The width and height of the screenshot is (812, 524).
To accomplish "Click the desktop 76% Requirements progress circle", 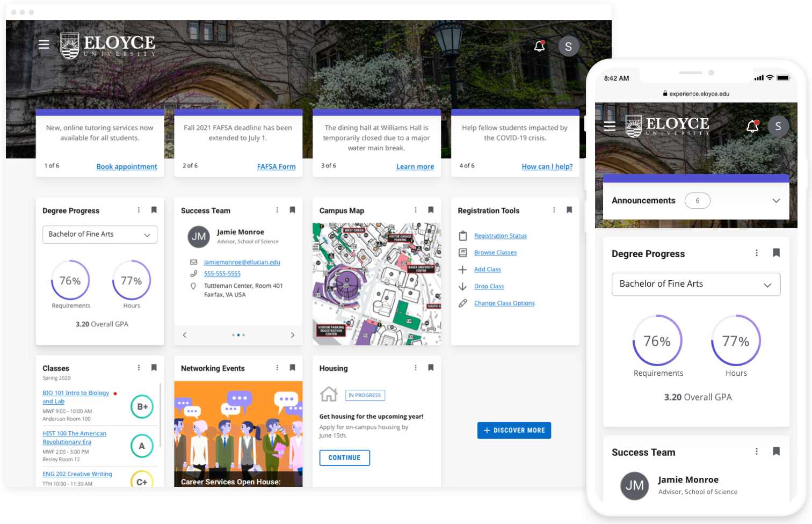I will coord(70,280).
